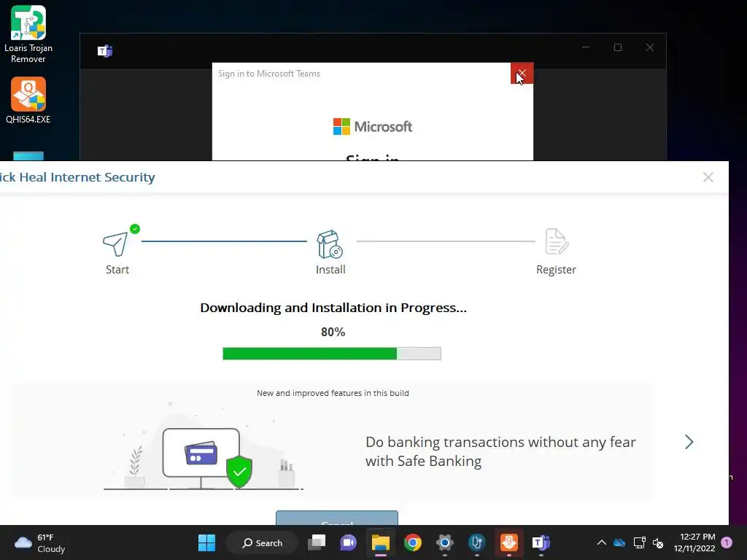Click 'Do banking transactions without any fear' text
The height and width of the screenshot is (560, 747).
pos(500,442)
